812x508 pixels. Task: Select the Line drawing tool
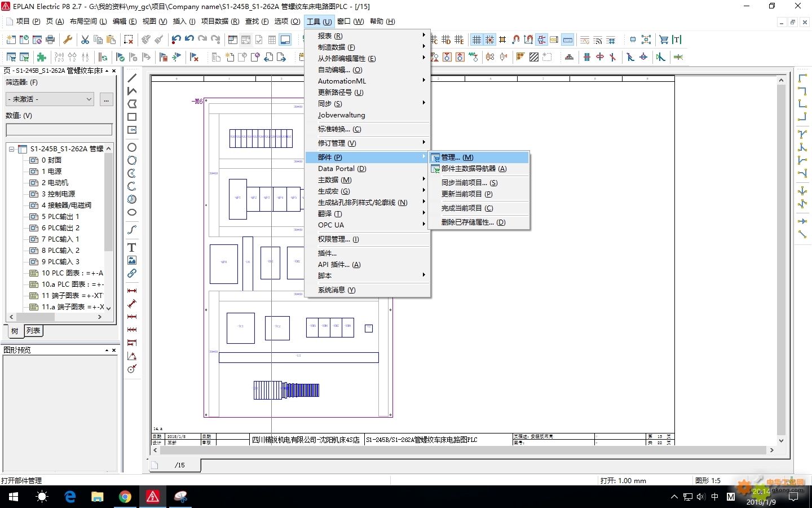132,78
